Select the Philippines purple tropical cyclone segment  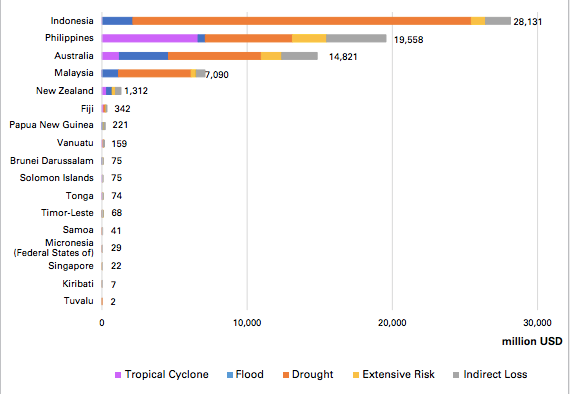[x=150, y=38]
